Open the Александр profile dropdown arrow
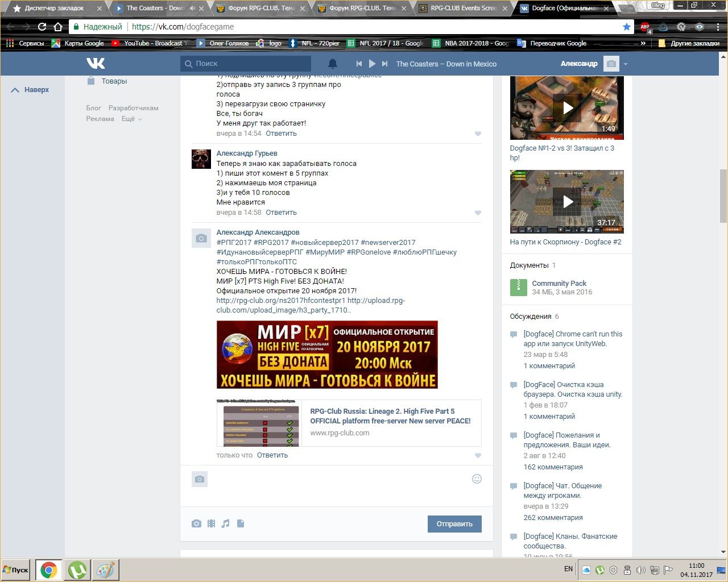Screen dimensions: 728x582 (625, 64)
